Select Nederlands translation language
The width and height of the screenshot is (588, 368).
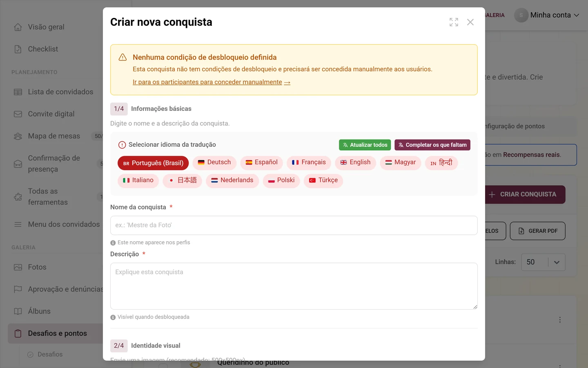pos(232,180)
